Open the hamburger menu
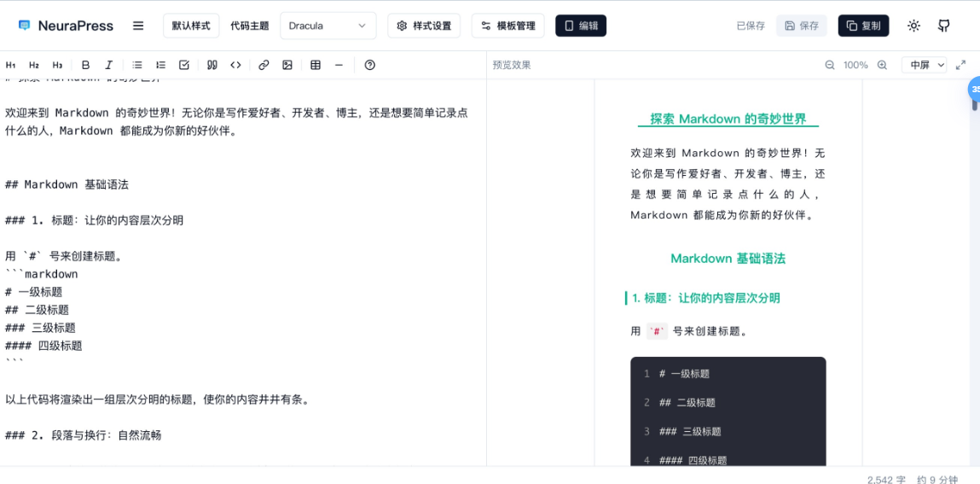The image size is (980, 484). [x=138, y=26]
